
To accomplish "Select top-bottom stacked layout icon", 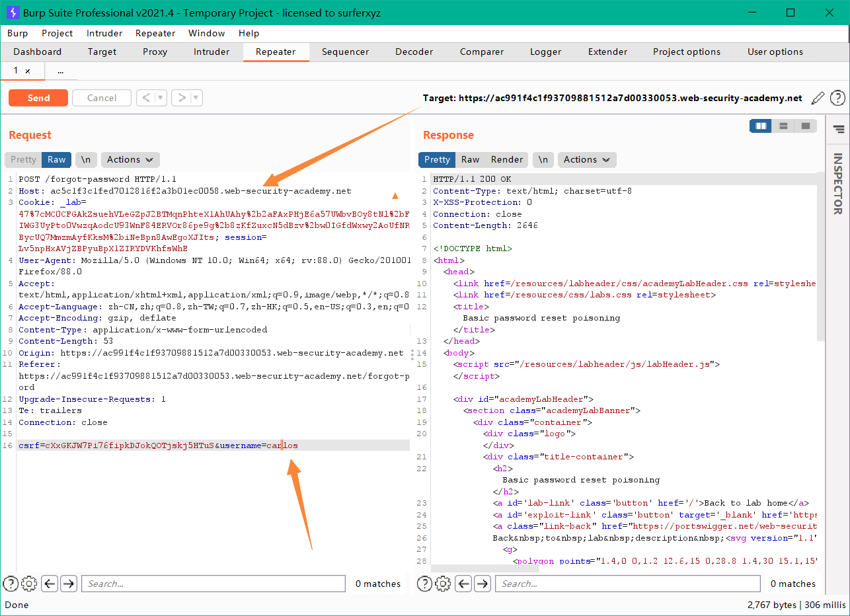I will click(x=783, y=126).
